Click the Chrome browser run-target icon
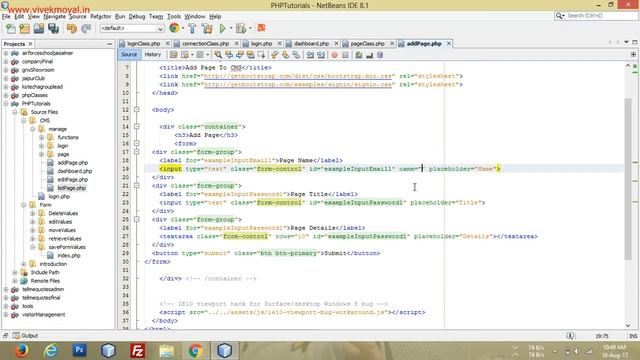Viewport: 640px width, 360px height. click(x=174, y=28)
